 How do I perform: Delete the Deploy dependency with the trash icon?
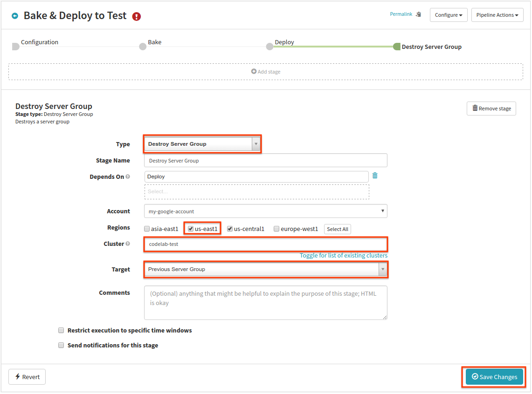[x=375, y=176]
